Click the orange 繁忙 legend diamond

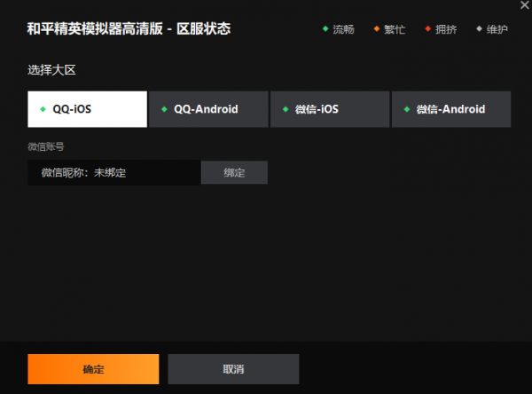coord(377,29)
